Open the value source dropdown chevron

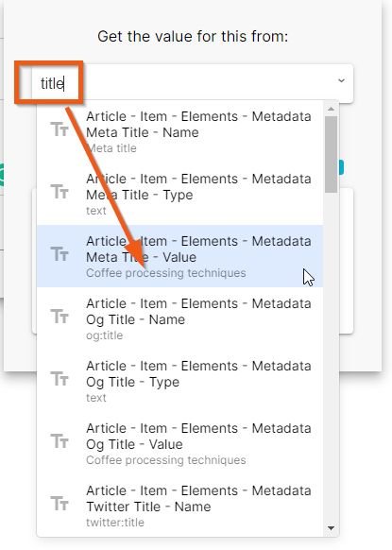[x=341, y=81]
